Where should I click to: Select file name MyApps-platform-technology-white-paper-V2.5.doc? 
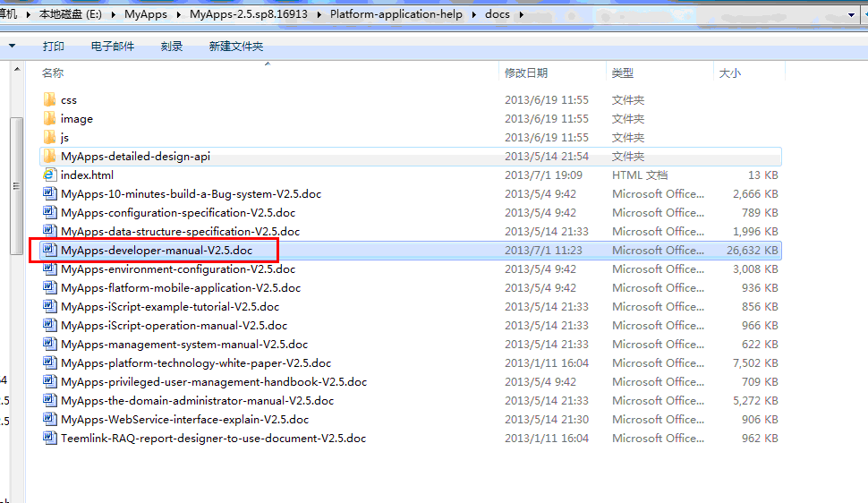click(x=196, y=363)
